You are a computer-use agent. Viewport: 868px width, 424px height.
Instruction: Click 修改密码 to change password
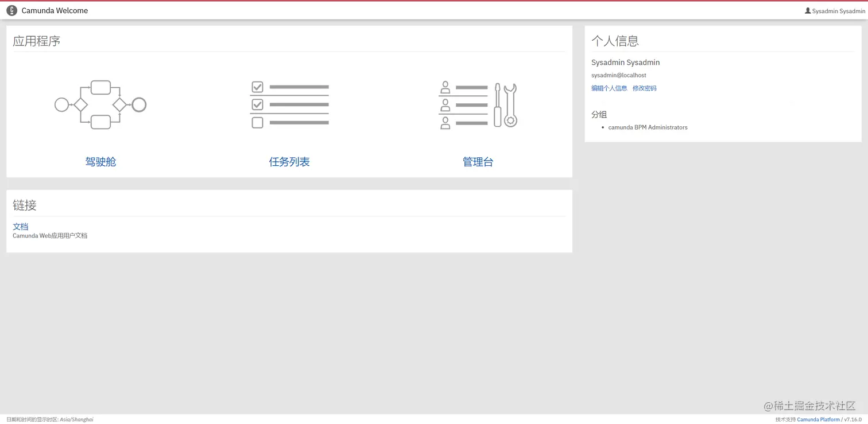coord(644,88)
